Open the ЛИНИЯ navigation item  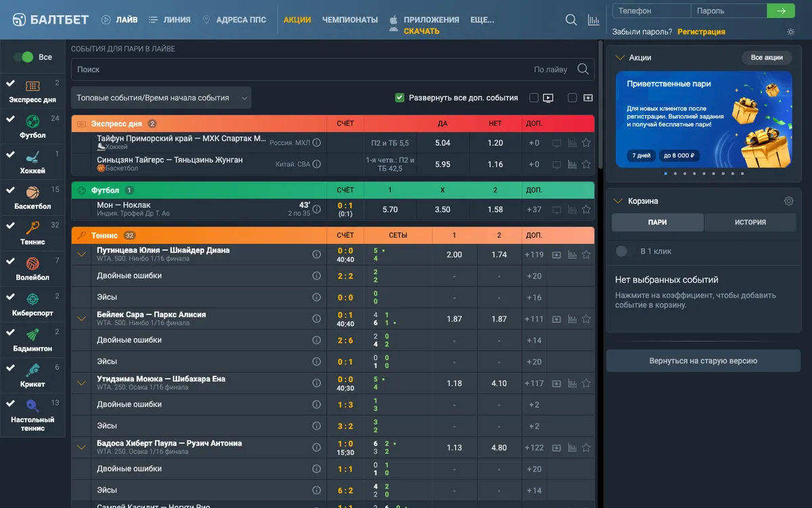[x=169, y=20]
